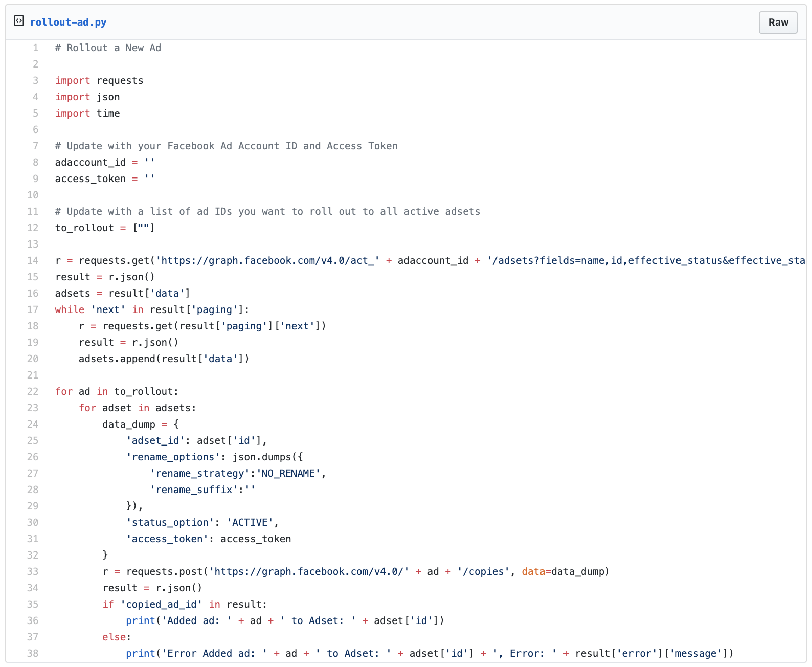
Task: Click 'for ad in to_rollout:' line
Action: click(x=117, y=391)
